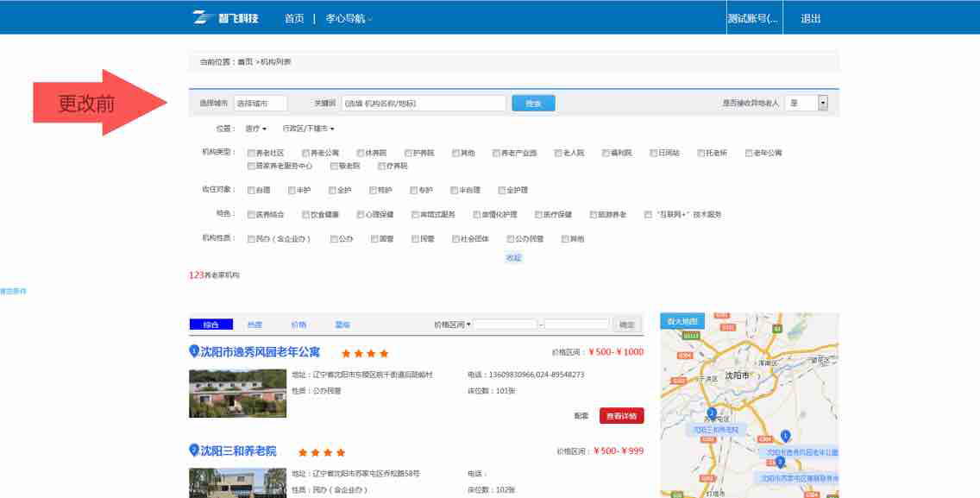The width and height of the screenshot is (980, 498).
Task: Click map marker 2 on the map
Action: (712, 413)
